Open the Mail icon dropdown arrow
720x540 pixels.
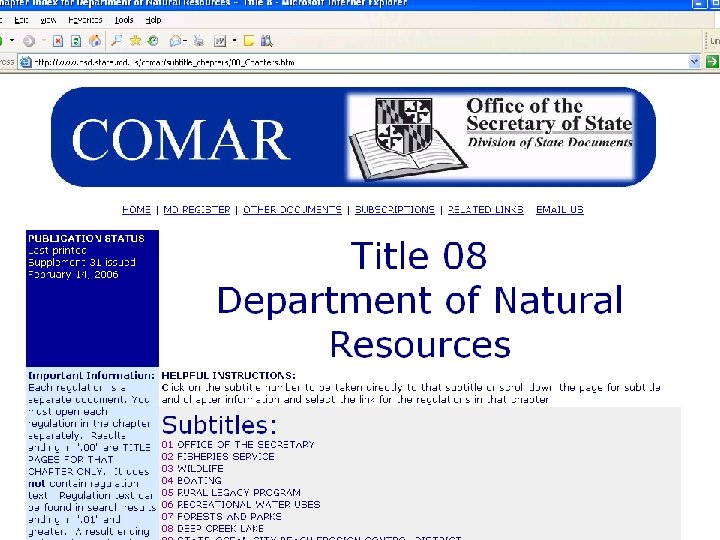[x=185, y=41]
